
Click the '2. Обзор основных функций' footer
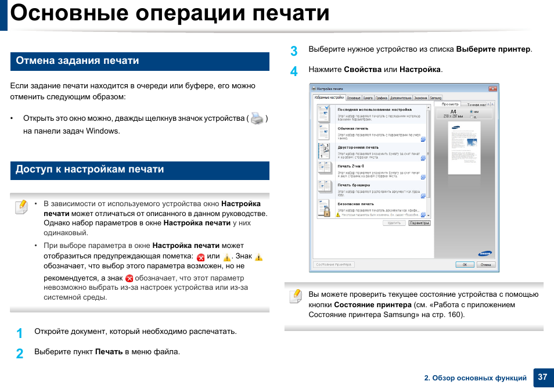click(475, 378)
